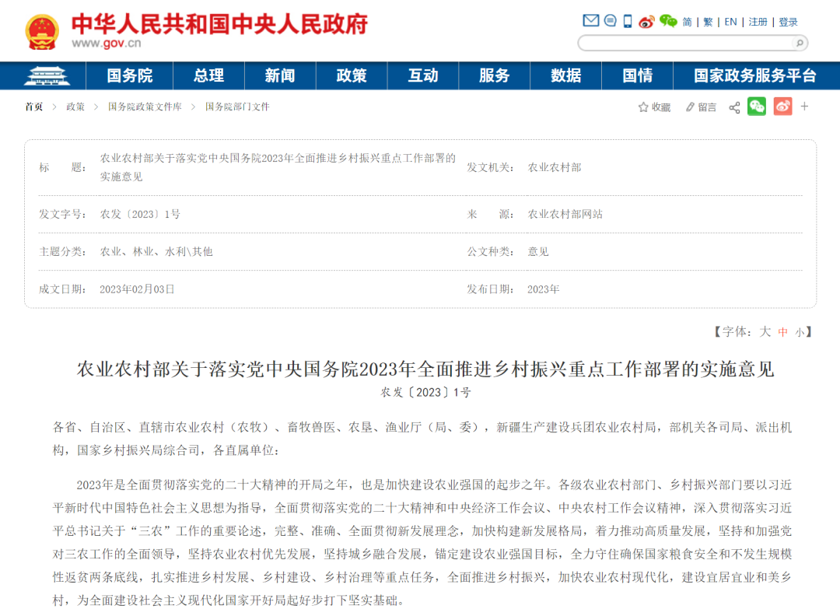Image resolution: width=840 pixels, height=616 pixels.
Task: Open the 政策 navigation menu
Action: (x=352, y=75)
